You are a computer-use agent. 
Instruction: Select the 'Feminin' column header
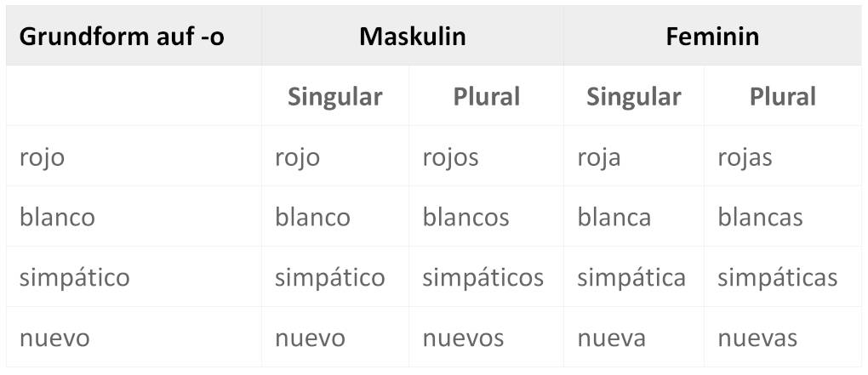(712, 37)
